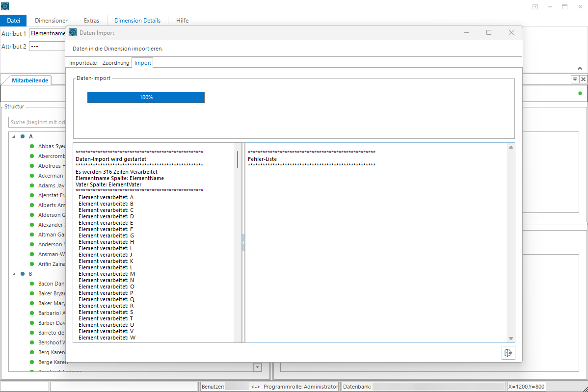Select the Import tab
This screenshot has height=392, width=588.
click(x=143, y=63)
